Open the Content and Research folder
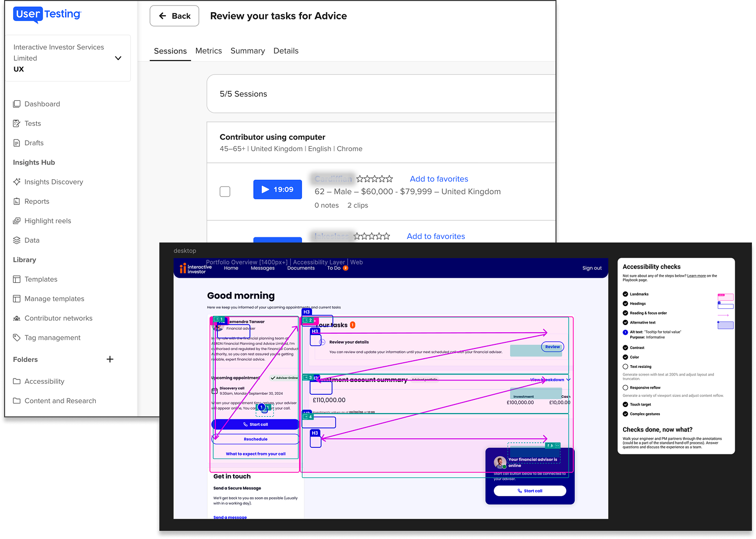Viewport: 756px width, 539px height. (54, 400)
